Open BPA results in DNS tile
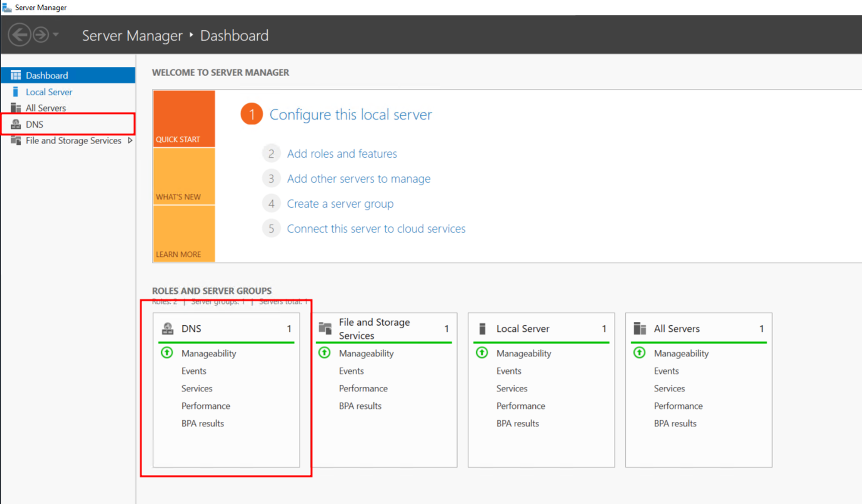The width and height of the screenshot is (862, 504). [203, 423]
